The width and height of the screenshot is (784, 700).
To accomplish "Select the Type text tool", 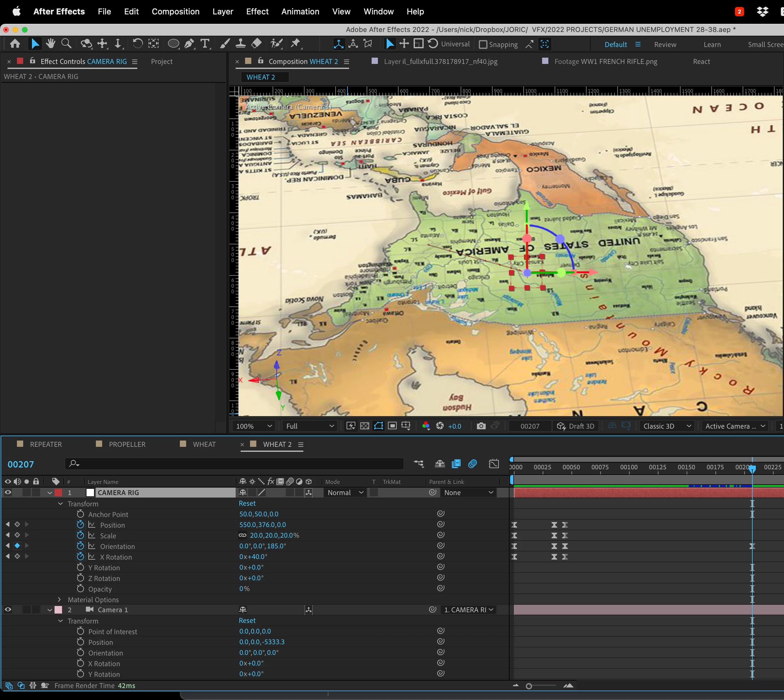I will (205, 44).
